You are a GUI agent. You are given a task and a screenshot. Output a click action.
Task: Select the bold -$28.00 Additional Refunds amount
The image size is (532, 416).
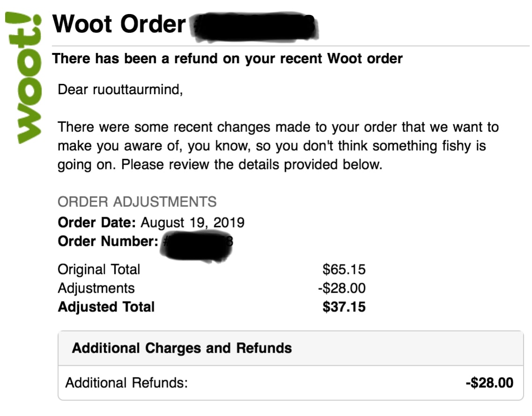pyautogui.click(x=489, y=383)
